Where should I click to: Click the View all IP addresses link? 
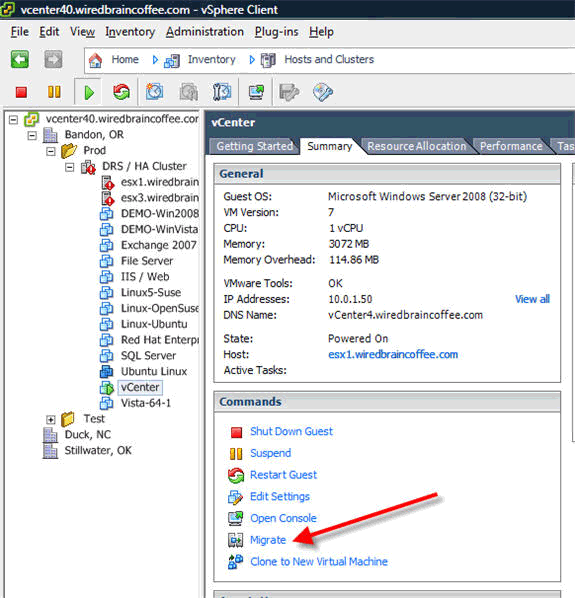(532, 299)
